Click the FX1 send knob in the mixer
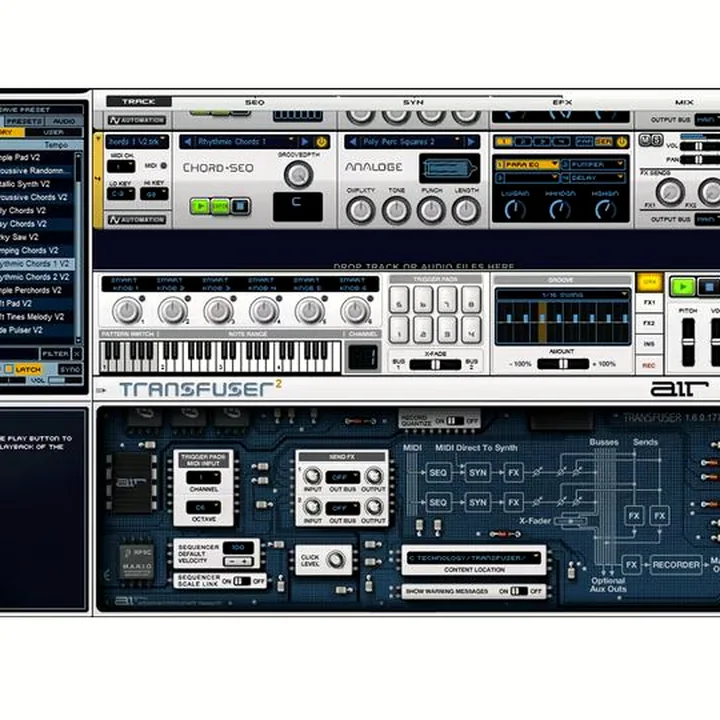The width and height of the screenshot is (720, 720). point(670,191)
